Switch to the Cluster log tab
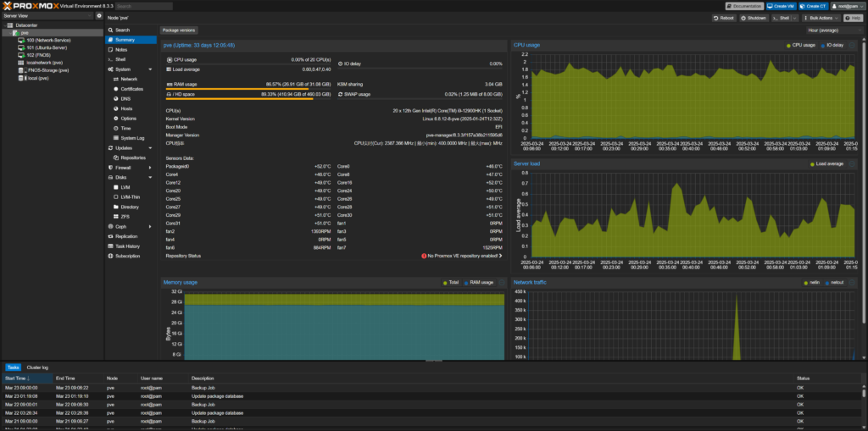Image resolution: width=868 pixels, height=431 pixels. pyautogui.click(x=37, y=367)
